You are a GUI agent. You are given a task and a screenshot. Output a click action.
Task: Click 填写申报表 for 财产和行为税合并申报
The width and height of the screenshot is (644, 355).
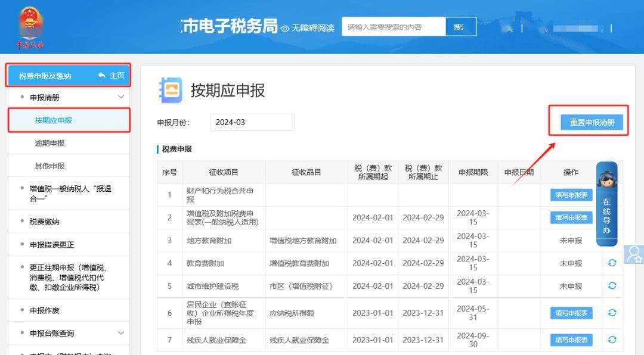571,195
